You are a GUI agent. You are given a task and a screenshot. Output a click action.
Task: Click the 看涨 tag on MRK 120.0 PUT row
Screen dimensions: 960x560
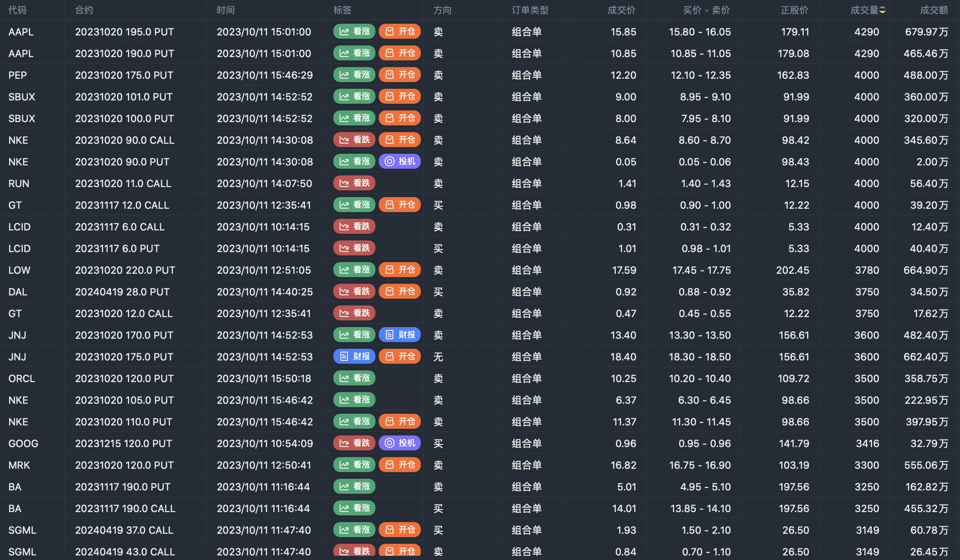pyautogui.click(x=354, y=465)
